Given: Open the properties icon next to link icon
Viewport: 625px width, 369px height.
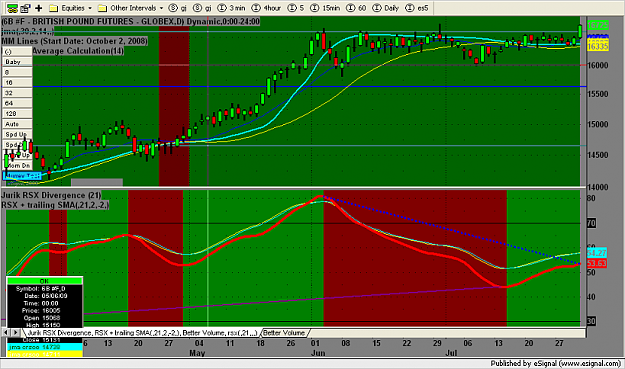Looking at the screenshot, I should click(x=26, y=8).
